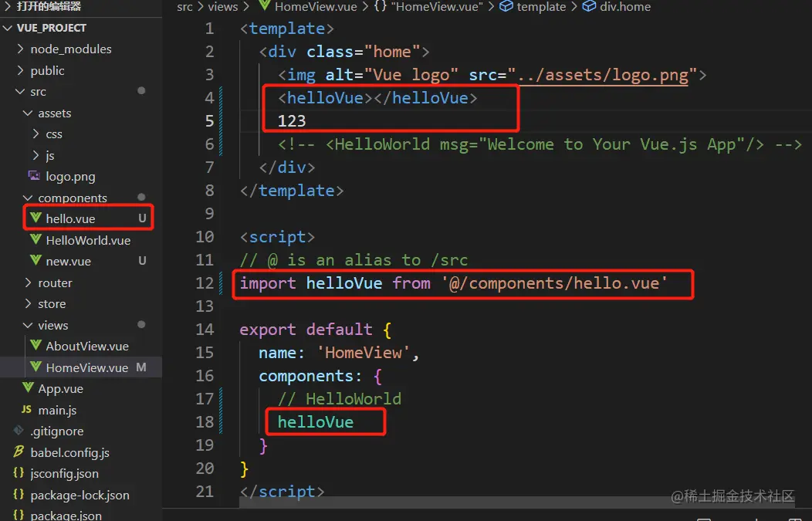This screenshot has height=521, width=812.
Task: Select HomeView.vue in the file tree
Action: tap(87, 367)
